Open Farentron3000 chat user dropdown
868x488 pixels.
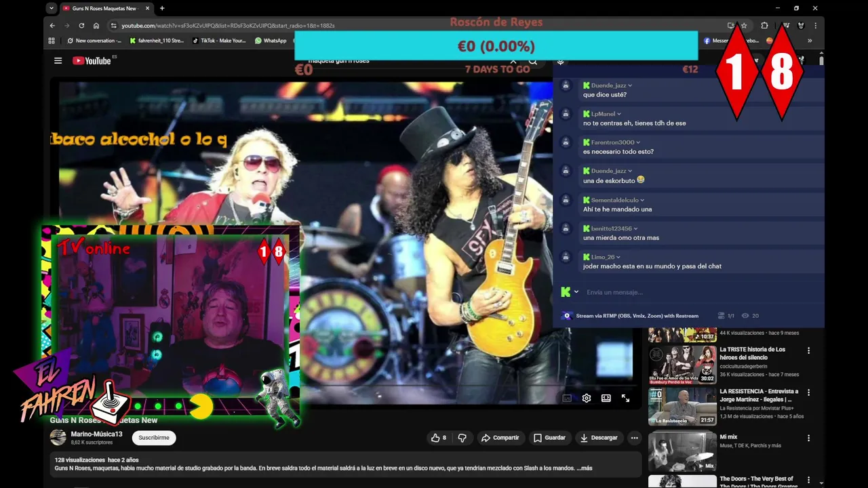pos(638,142)
